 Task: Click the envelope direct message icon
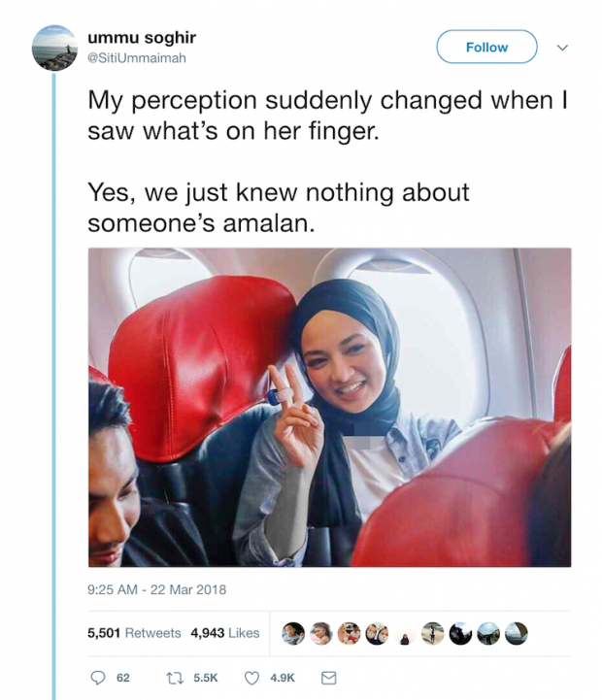pyautogui.click(x=329, y=678)
